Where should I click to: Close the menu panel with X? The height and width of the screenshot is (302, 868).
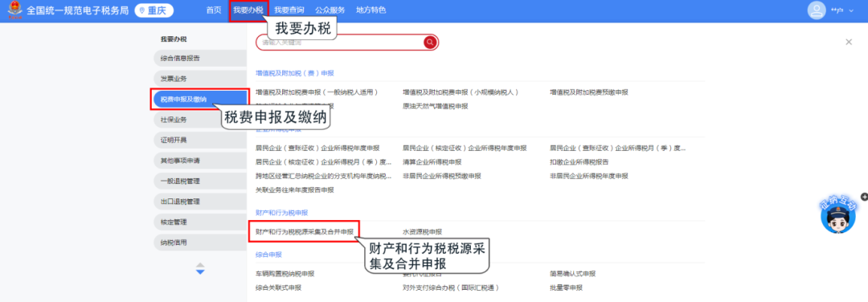[849, 42]
